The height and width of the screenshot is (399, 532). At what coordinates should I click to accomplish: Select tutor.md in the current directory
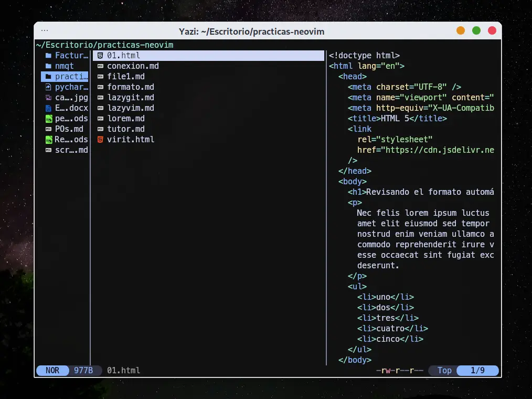[x=125, y=129]
